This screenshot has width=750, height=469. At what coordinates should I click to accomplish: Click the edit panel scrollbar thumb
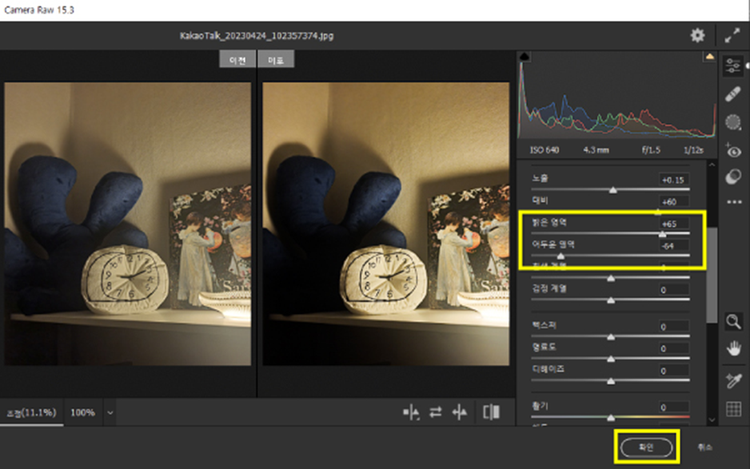712,275
